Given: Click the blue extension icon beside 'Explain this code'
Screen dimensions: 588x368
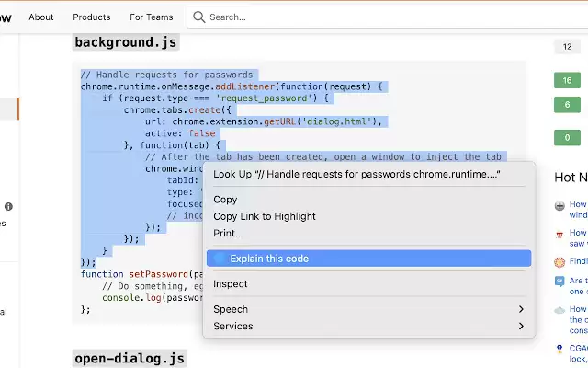Looking at the screenshot, I should 220,259.
